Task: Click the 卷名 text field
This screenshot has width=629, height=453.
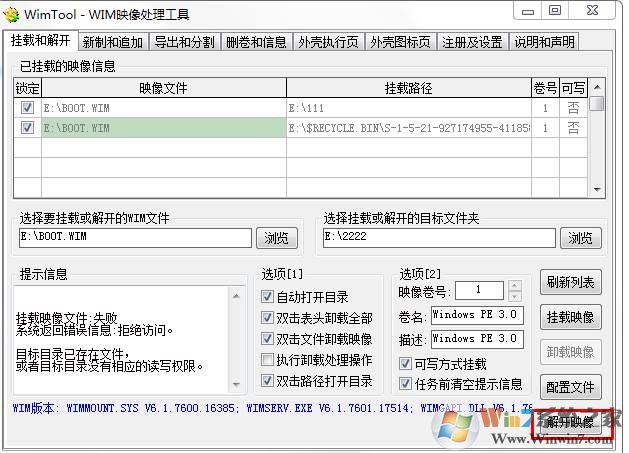Action: coord(476,316)
